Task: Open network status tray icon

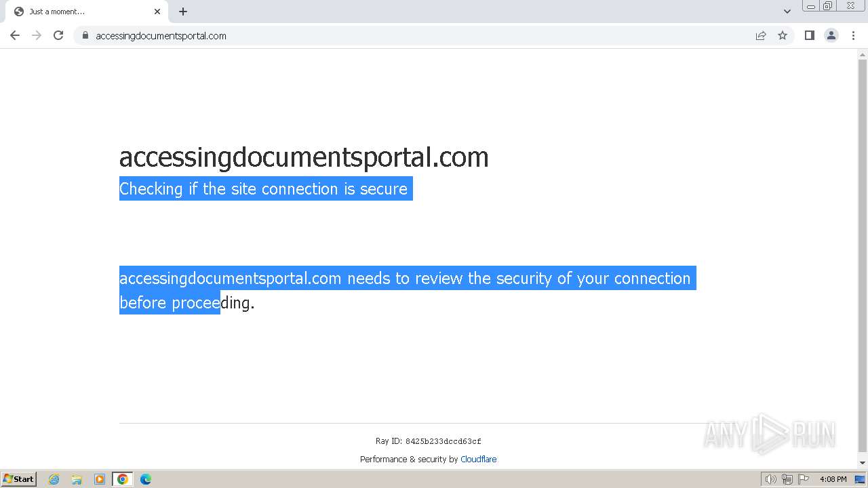Action: point(787,479)
